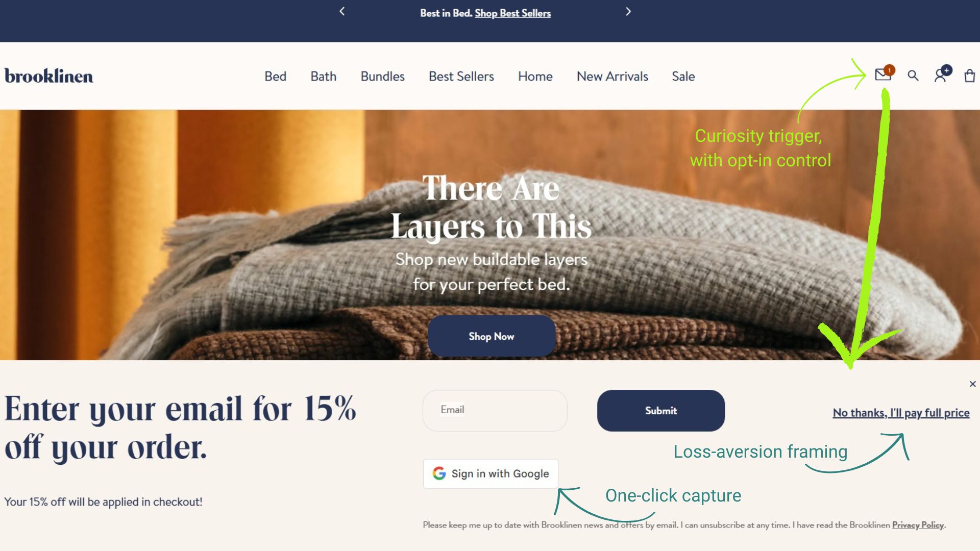The image size is (980, 551).
Task: Go to New Arrivals
Action: (x=612, y=77)
